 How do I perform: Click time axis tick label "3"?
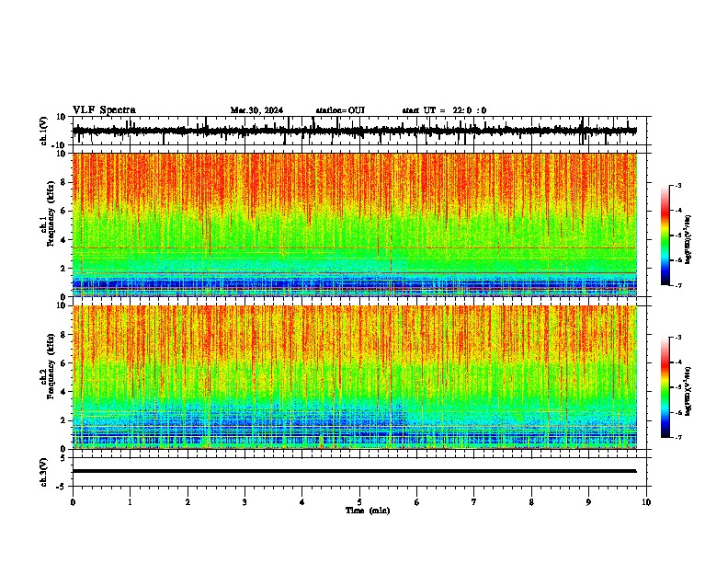[x=245, y=502]
